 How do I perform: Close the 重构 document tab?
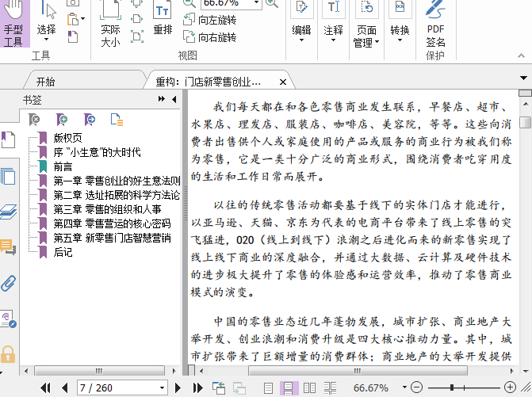(282, 82)
